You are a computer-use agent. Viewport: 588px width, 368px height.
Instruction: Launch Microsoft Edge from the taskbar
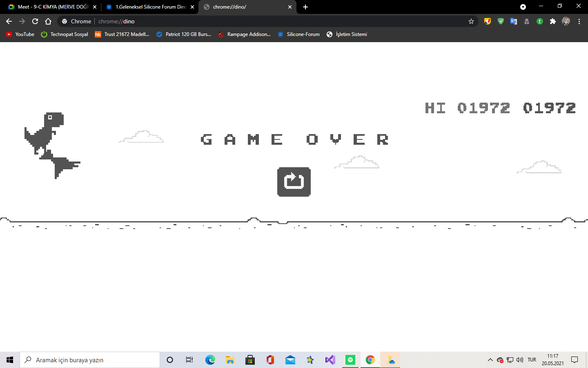pyautogui.click(x=210, y=360)
